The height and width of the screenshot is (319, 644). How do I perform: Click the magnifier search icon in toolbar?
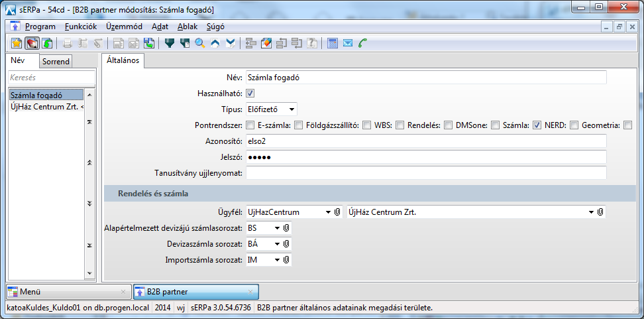199,44
